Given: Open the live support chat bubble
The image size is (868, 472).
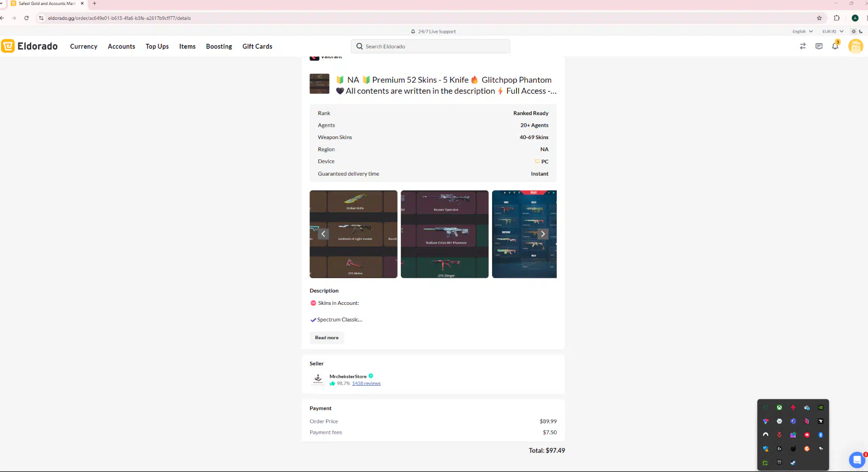Looking at the screenshot, I should (857, 460).
